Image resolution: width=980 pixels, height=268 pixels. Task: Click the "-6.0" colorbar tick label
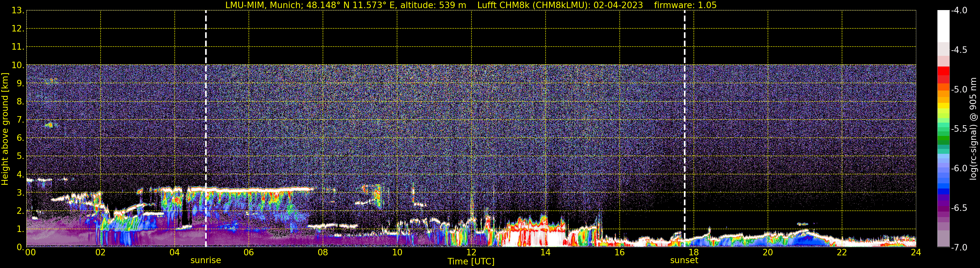click(959, 168)
